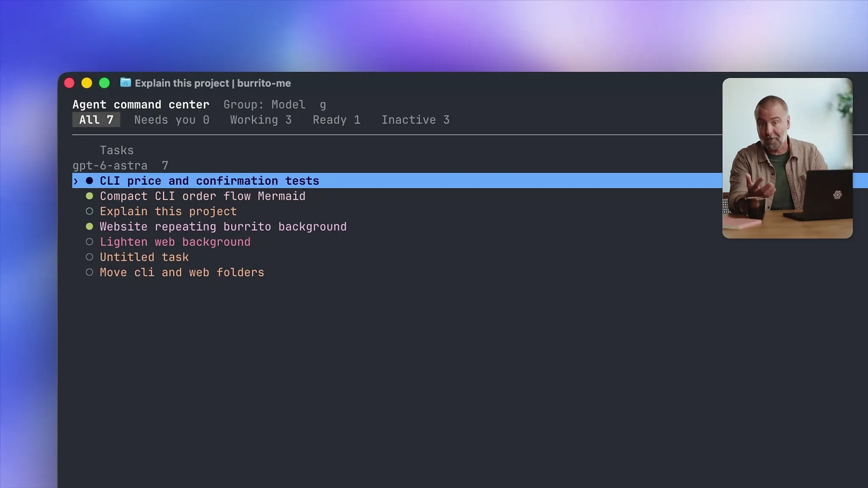Click the folder icon in the title bar
This screenshot has width=868, height=488.
(125, 83)
